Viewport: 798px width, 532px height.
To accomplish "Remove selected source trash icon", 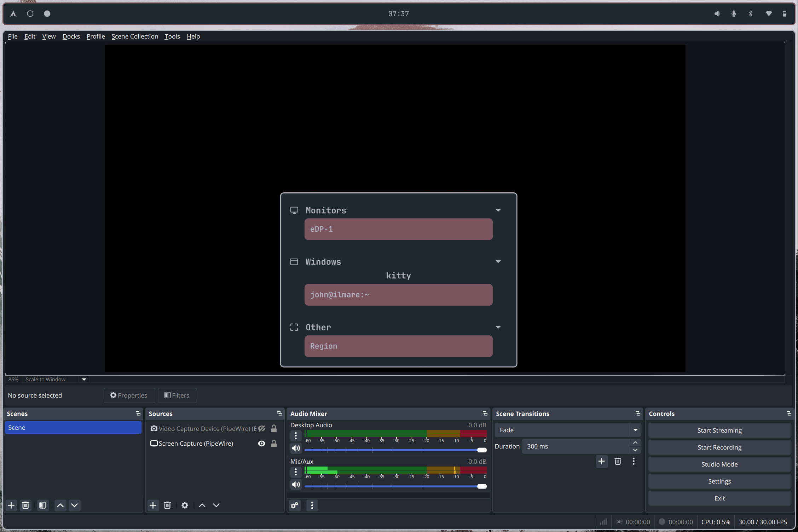I will point(167,505).
